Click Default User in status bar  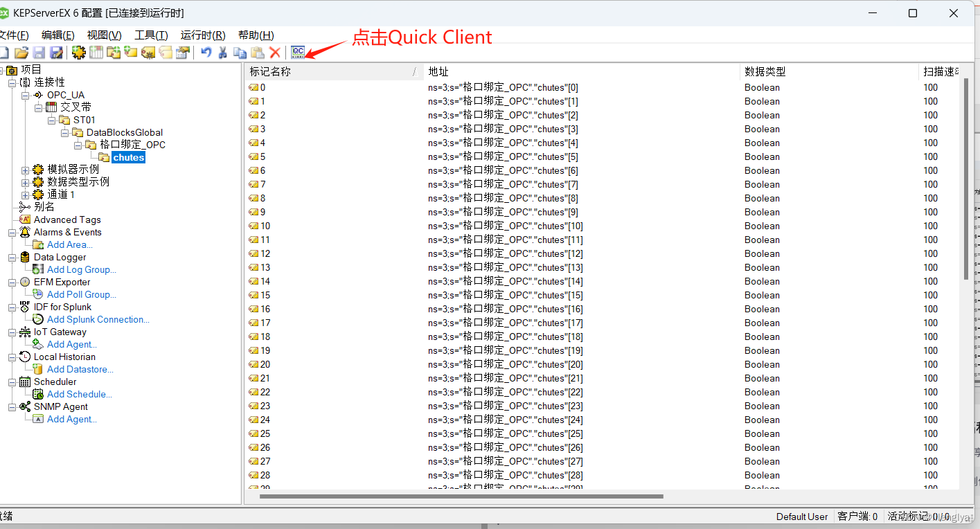tap(802, 517)
